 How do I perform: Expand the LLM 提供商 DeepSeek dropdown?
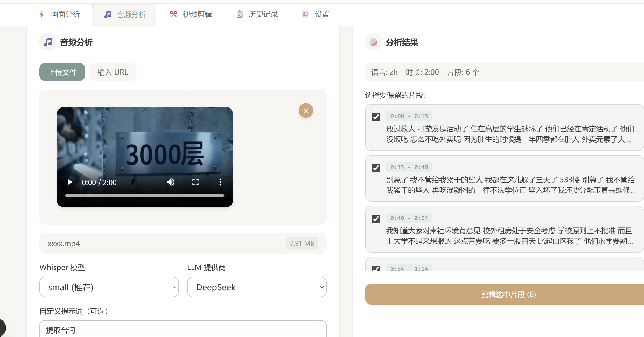pos(257,287)
